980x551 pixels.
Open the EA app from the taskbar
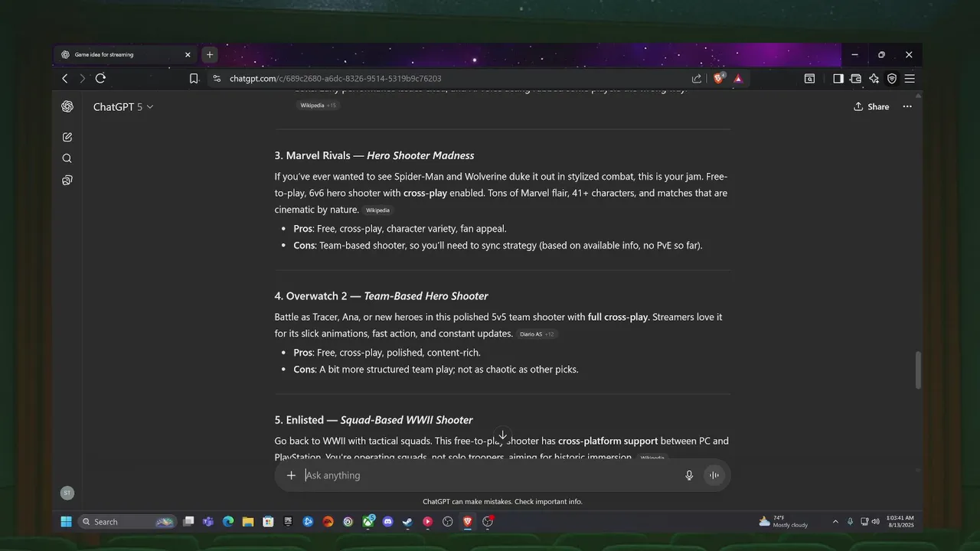[x=328, y=522]
